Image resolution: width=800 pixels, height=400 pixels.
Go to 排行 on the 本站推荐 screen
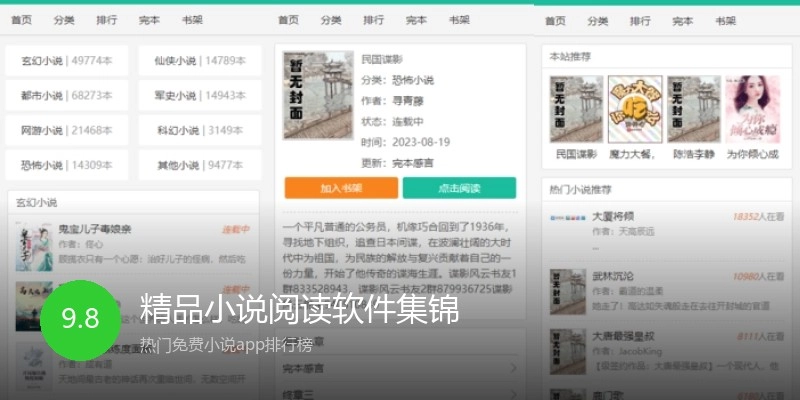pyautogui.click(x=640, y=21)
